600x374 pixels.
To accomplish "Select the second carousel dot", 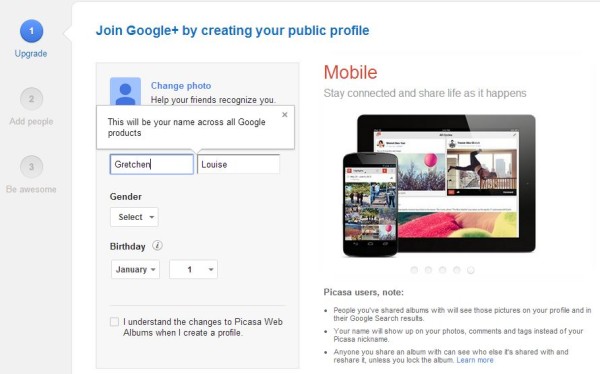I will pos(428,270).
